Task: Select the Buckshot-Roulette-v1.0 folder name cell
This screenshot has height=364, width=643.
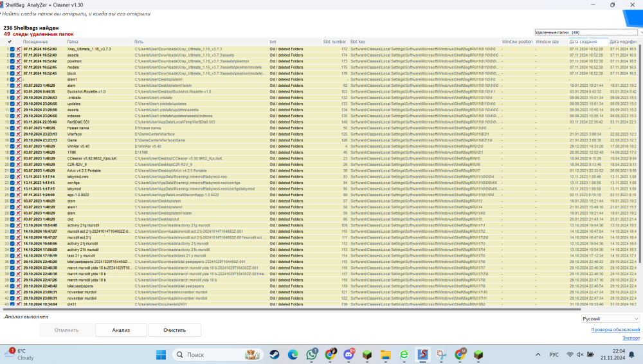Action: (x=86, y=91)
